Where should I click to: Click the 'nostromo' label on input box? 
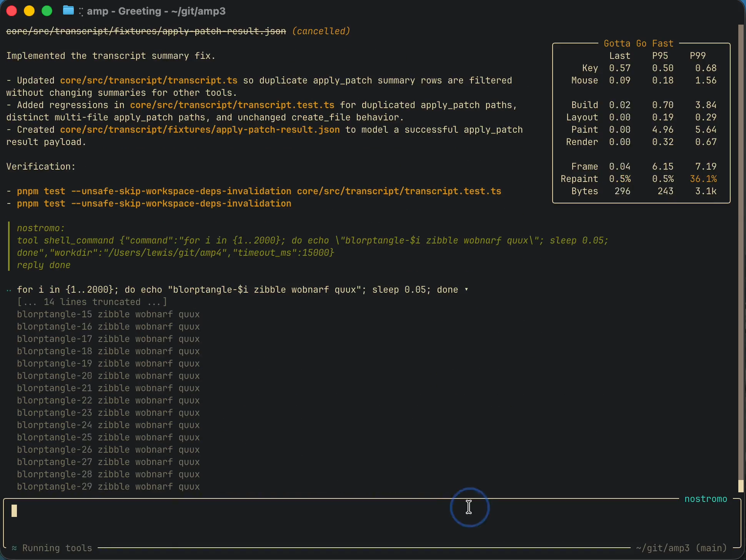point(706,499)
